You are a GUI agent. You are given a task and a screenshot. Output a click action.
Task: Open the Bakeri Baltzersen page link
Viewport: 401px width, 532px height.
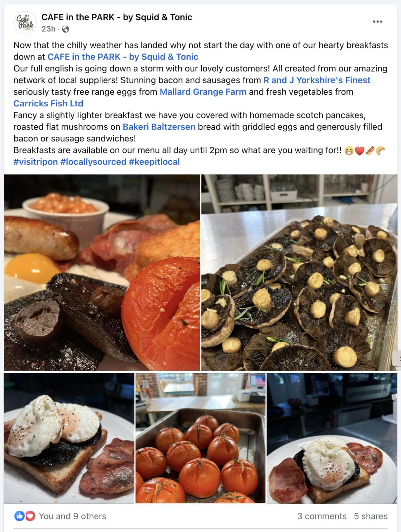159,127
